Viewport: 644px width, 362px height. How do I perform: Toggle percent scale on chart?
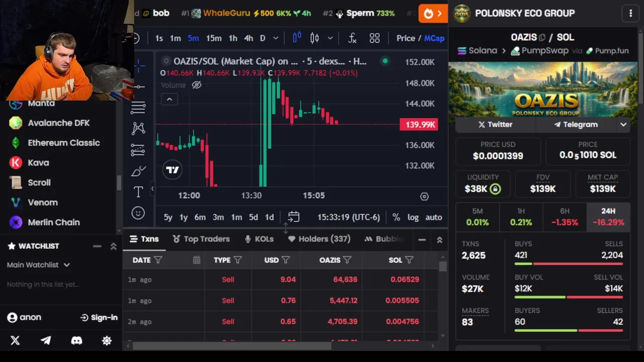click(396, 217)
